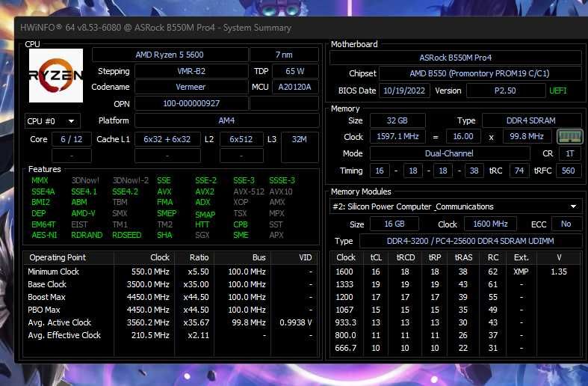This screenshot has height=386, width=588.
Task: Click the Memory Size value 32 GB
Action: click(x=397, y=120)
